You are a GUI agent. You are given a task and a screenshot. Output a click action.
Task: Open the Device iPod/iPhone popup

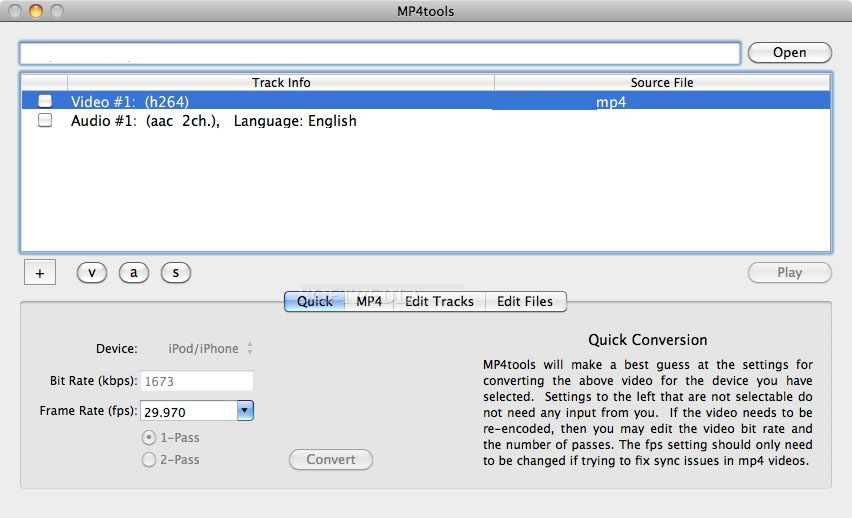click(210, 348)
